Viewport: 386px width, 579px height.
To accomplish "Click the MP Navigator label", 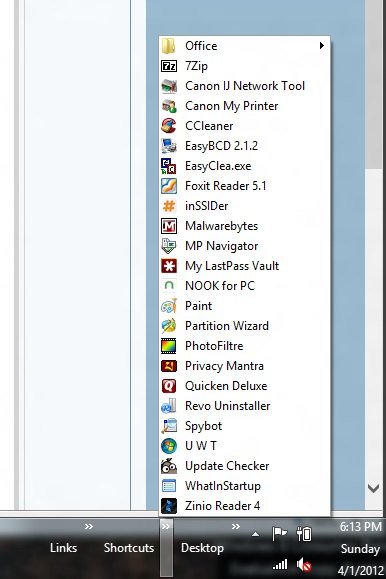I will (x=222, y=246).
